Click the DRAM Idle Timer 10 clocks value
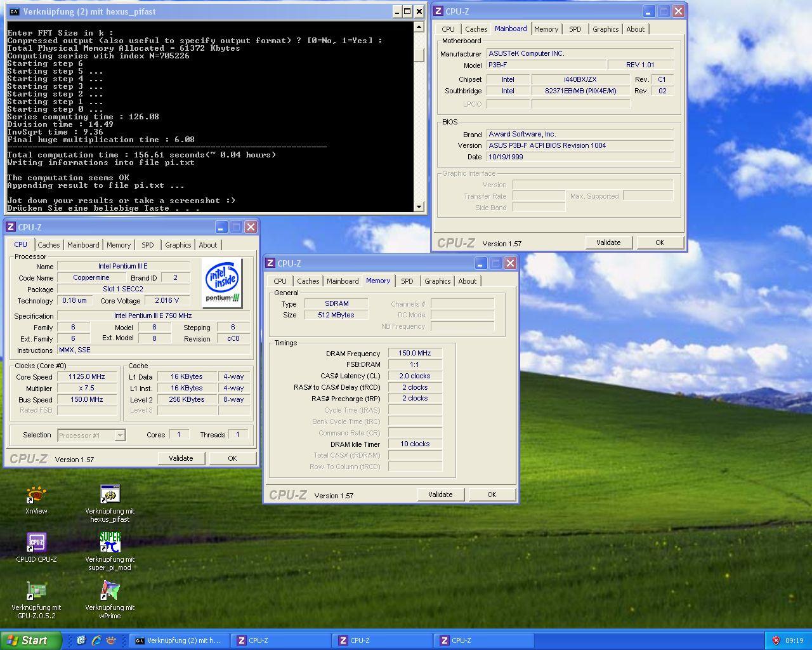The image size is (812, 650). pos(415,444)
